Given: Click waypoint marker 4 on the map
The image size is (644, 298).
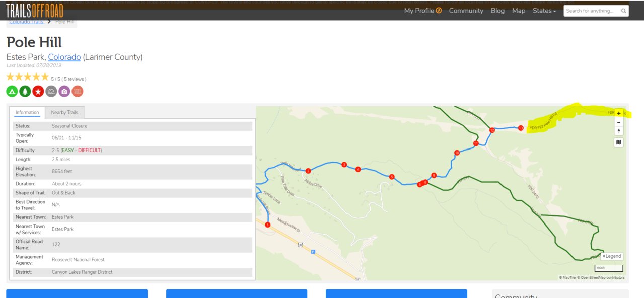Looking at the screenshot, I should 358,170.
